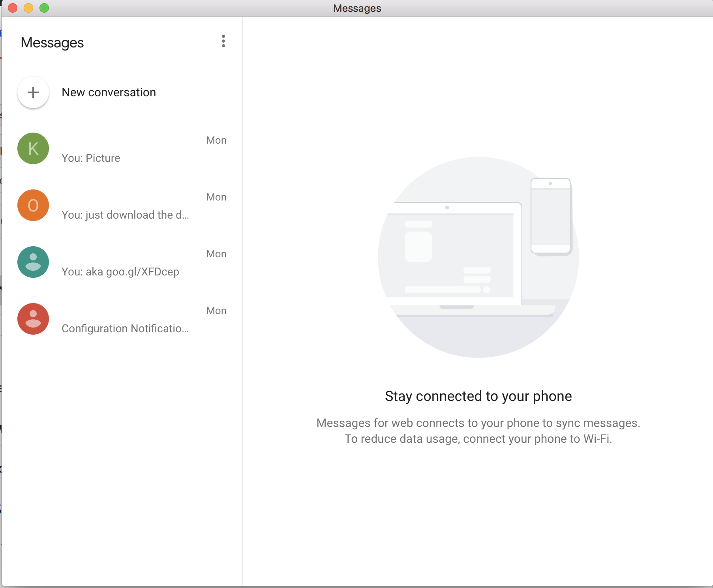Select the teal person silhouette avatar

33,262
